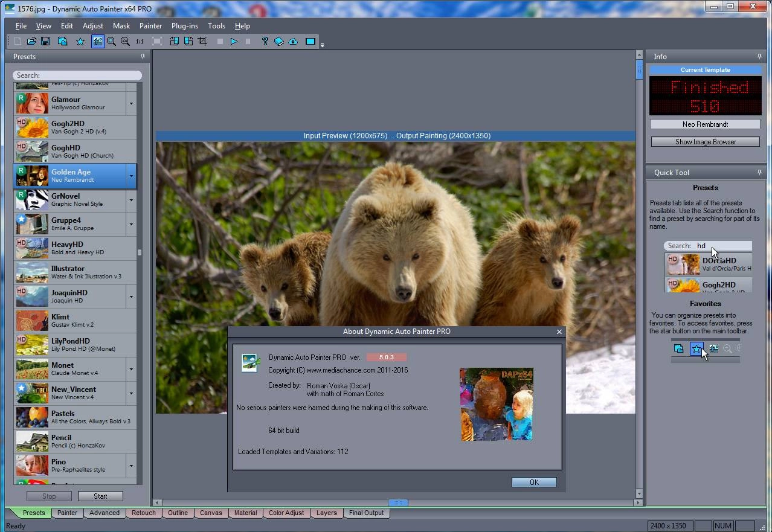Switch to the Advanced tab

105,513
